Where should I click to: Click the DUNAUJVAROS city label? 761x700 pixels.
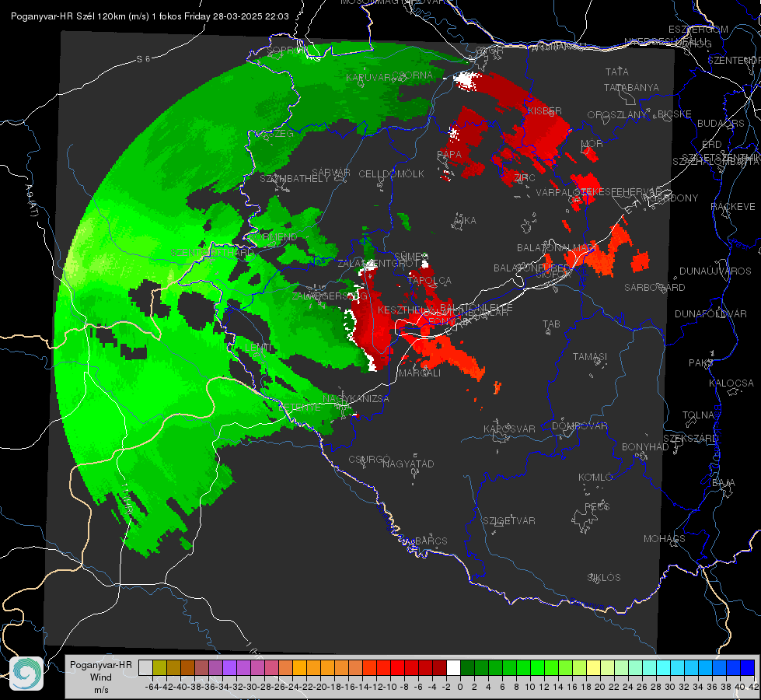(x=715, y=271)
